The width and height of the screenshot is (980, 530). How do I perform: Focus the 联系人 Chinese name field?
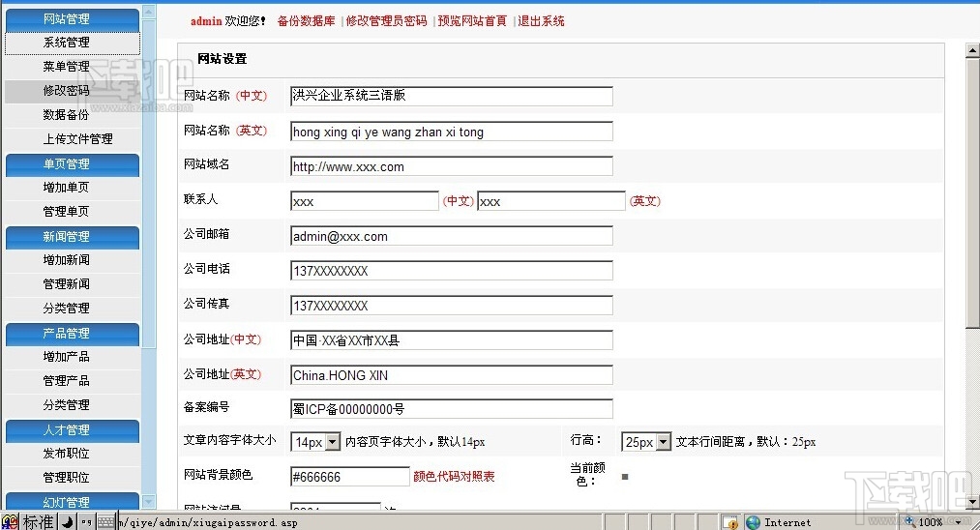click(365, 201)
